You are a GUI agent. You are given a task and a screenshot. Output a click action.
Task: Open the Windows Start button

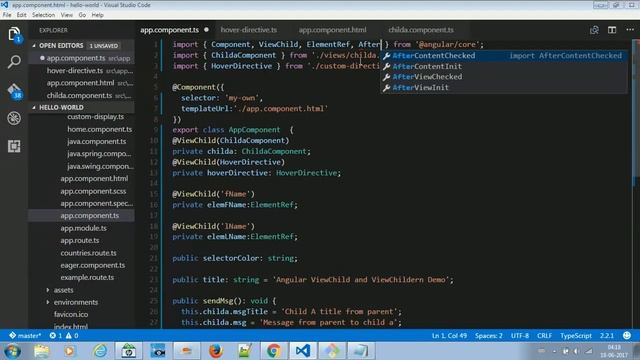[12, 351]
